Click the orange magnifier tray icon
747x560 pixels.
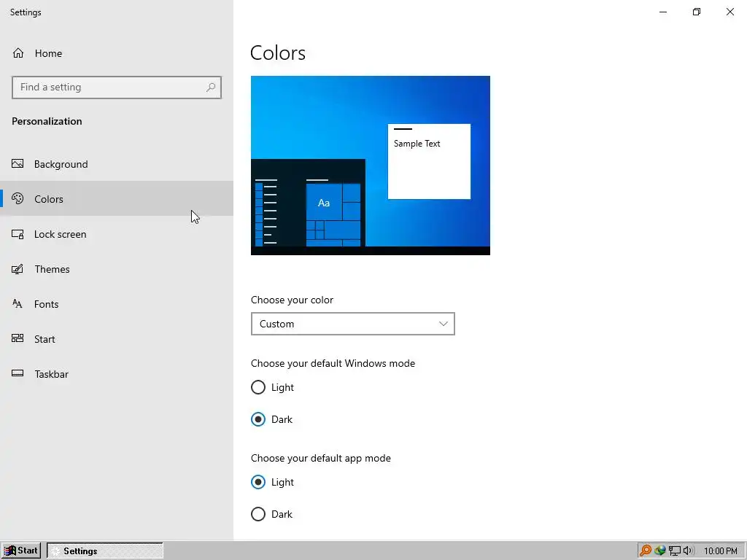click(646, 551)
